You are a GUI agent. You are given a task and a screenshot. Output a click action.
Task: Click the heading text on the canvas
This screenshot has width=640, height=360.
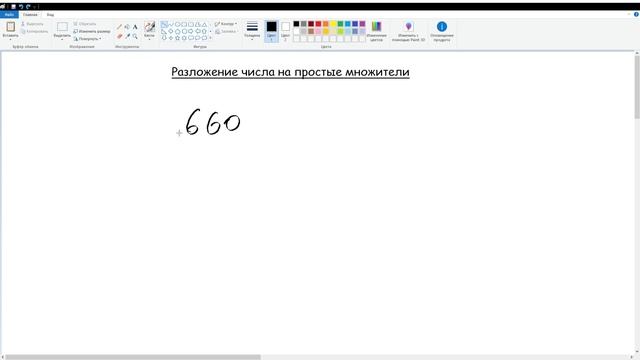coord(290,72)
